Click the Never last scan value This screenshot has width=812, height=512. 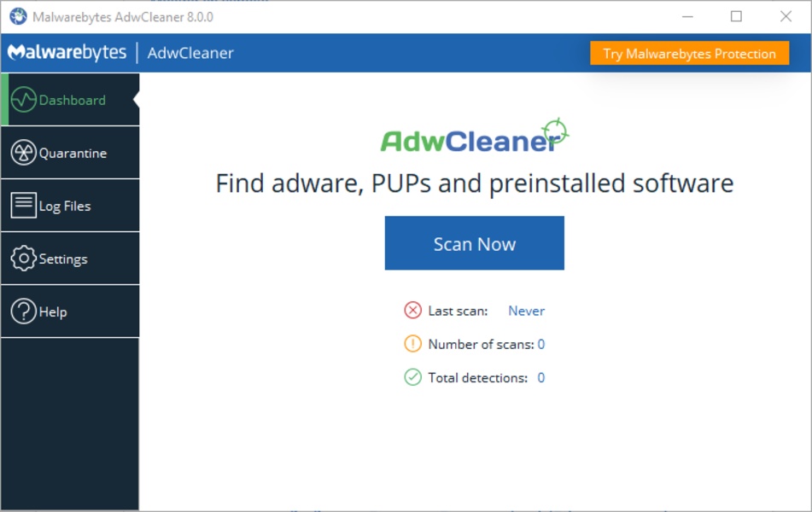pos(526,311)
